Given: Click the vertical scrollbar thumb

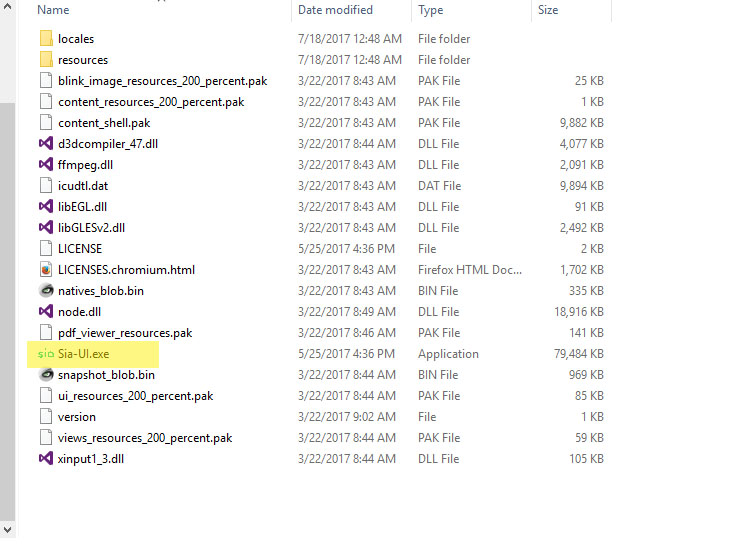Looking at the screenshot, I should (7, 311).
